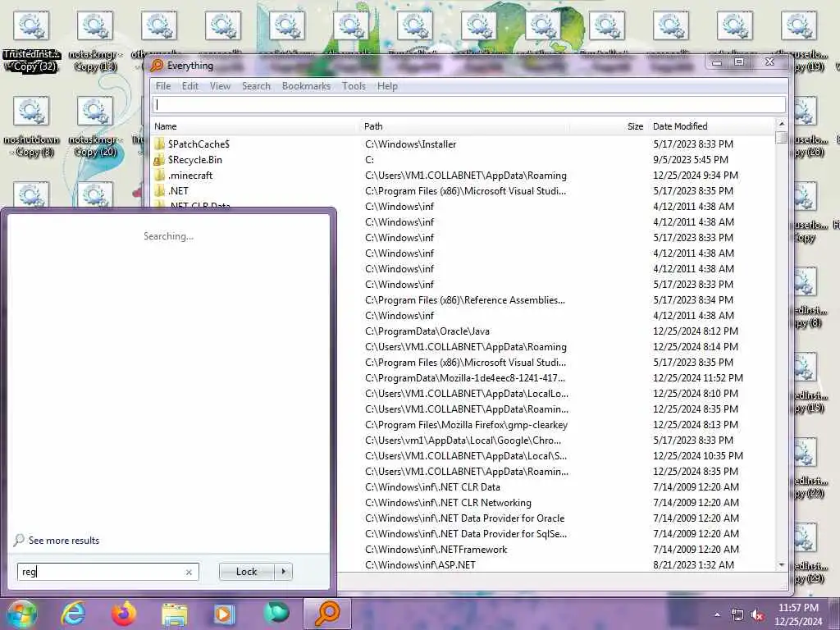Select the $Recycle.Bin file name

pos(194,160)
